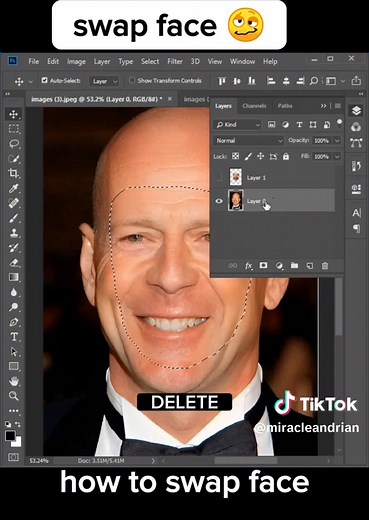
Task: Switch to the Channels tab
Action: pyautogui.click(x=254, y=106)
